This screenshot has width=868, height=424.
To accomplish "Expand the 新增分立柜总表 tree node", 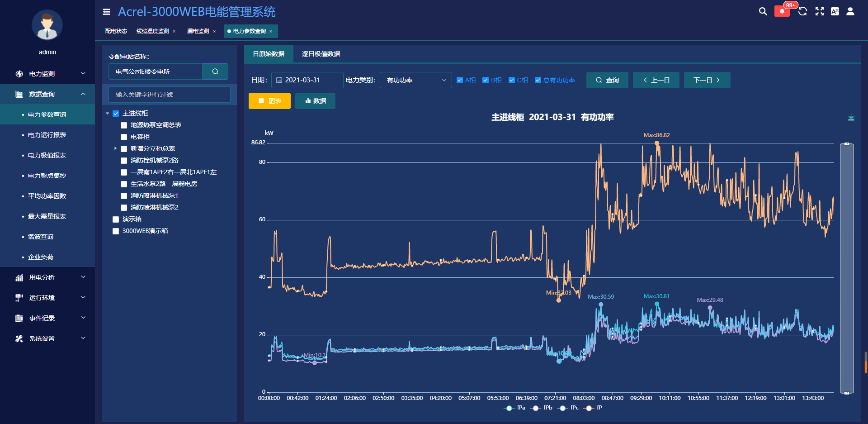I will (115, 148).
